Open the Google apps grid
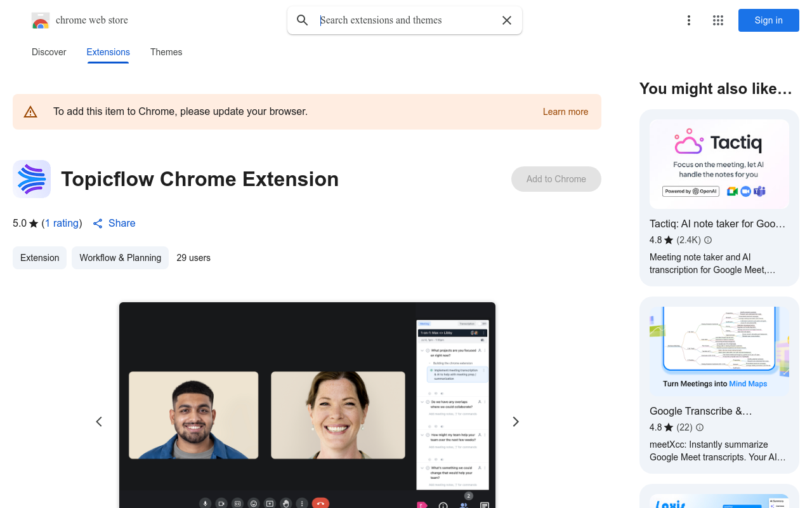The image size is (812, 508). coord(718,20)
